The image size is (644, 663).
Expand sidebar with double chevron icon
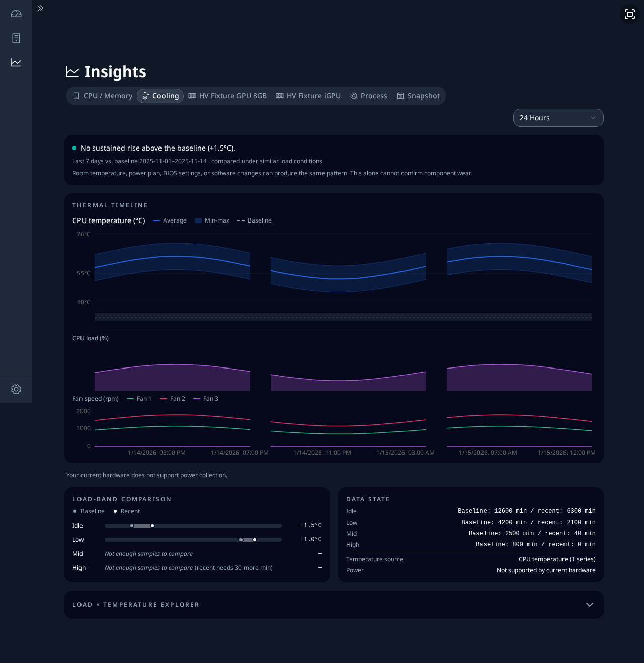[41, 8]
